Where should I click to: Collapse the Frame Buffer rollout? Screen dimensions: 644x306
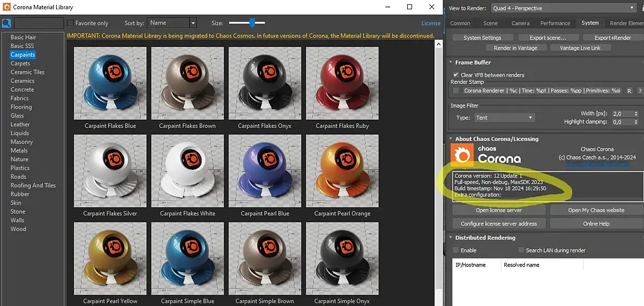[451, 62]
